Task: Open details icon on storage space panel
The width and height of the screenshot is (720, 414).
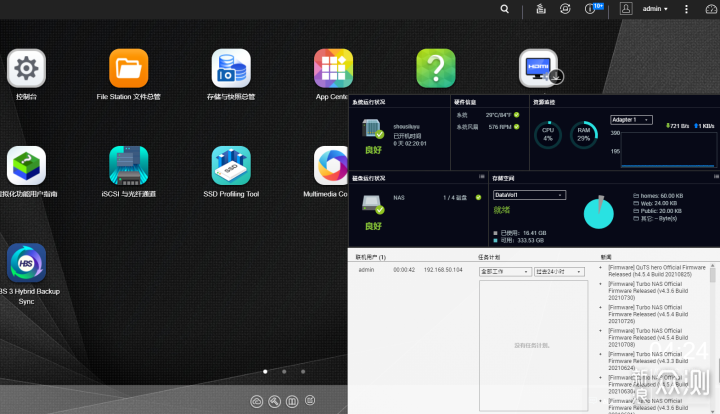Action: pos(716,177)
